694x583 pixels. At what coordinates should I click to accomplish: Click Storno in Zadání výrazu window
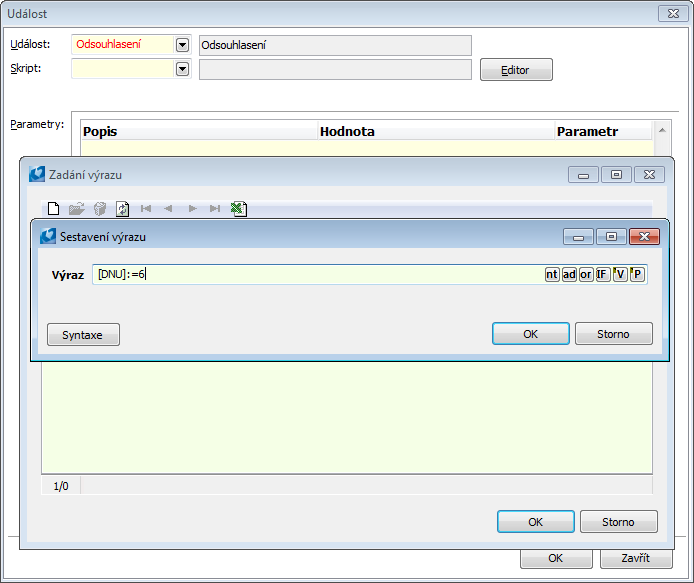point(618,522)
